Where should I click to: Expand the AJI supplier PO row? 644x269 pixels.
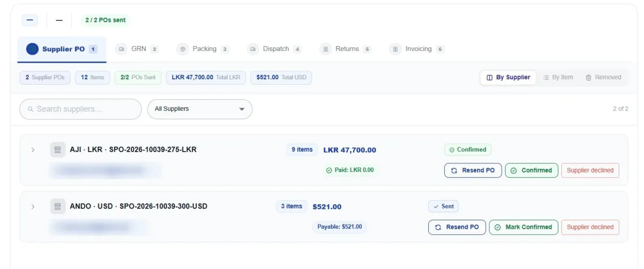[x=33, y=150]
